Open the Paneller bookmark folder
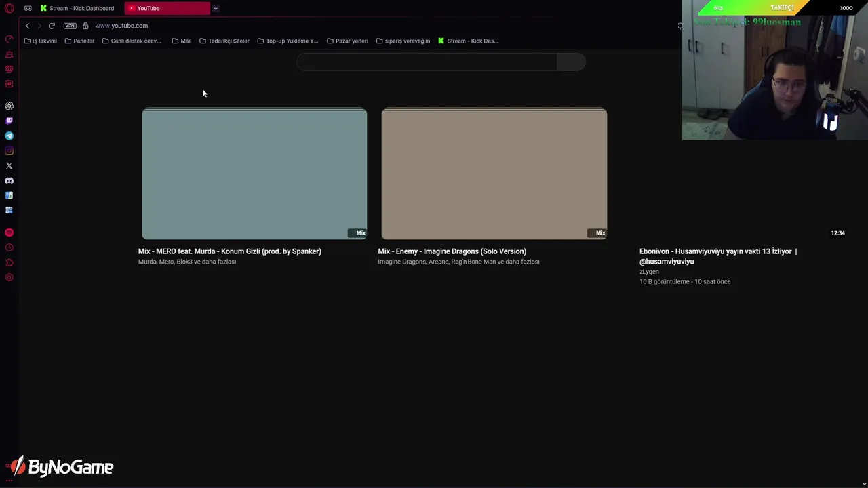The image size is (868, 488). 79,41
